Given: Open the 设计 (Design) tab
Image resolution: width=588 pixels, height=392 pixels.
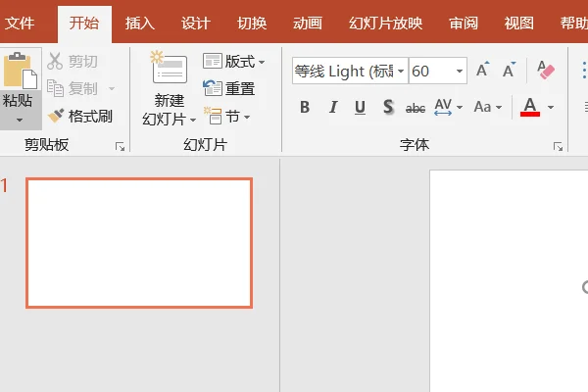Looking at the screenshot, I should tap(195, 24).
